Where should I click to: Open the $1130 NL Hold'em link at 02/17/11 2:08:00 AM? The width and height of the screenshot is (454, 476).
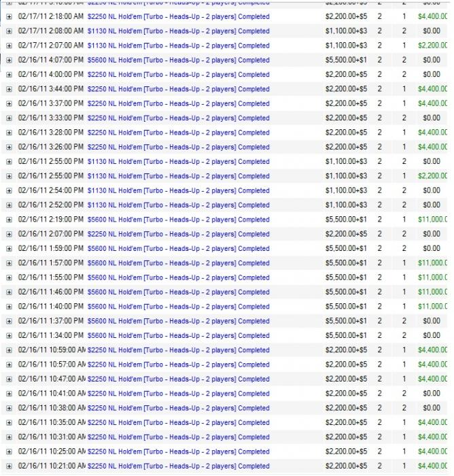point(179,31)
